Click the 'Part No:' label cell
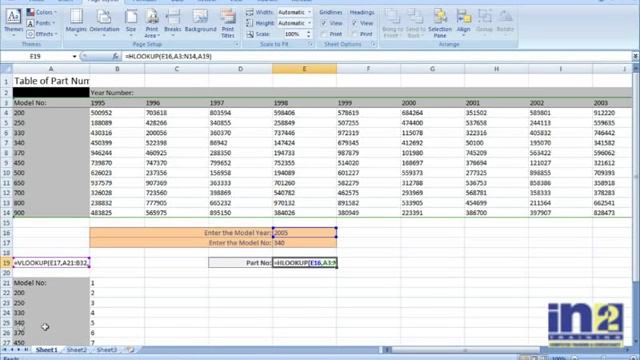640x360 pixels. pyautogui.click(x=240, y=263)
